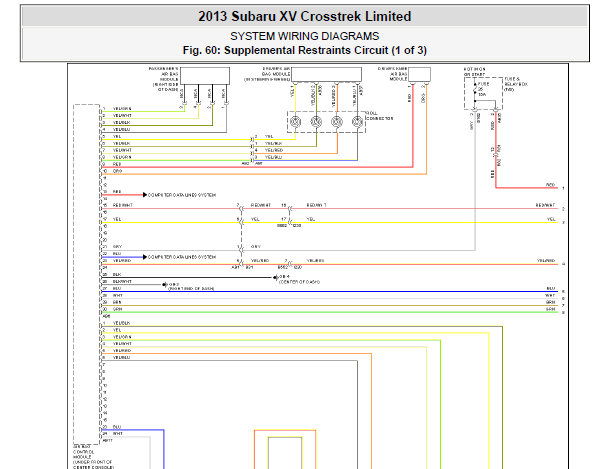Click the pin 26 "BLK/WHT" wire label
The height and width of the screenshot is (469, 600).
point(122,282)
